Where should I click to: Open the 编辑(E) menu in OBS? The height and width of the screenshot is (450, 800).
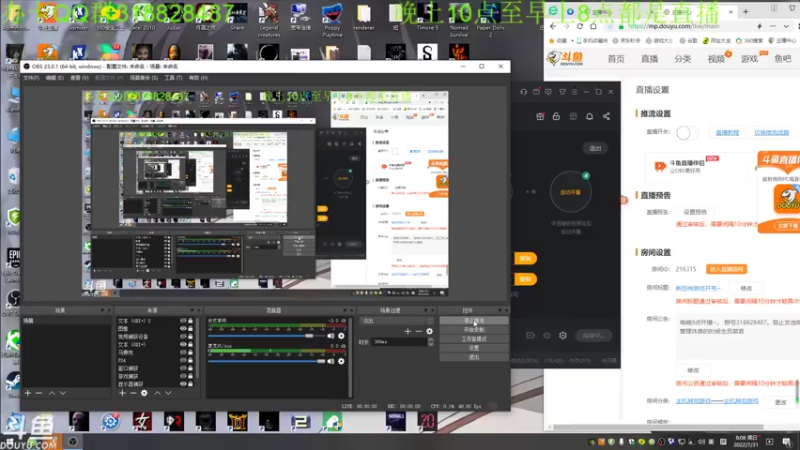point(55,78)
